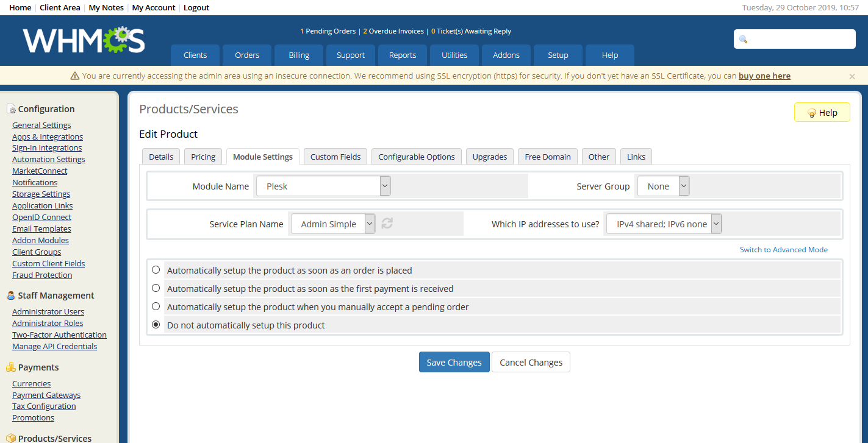Click the Staff Management section icon
This screenshot has width=868, height=443.
pyautogui.click(x=11, y=296)
